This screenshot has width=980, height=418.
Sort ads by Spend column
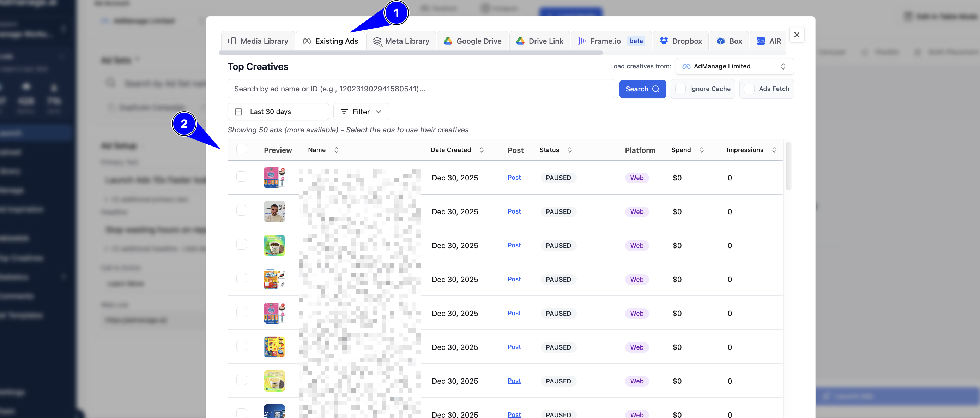click(688, 150)
